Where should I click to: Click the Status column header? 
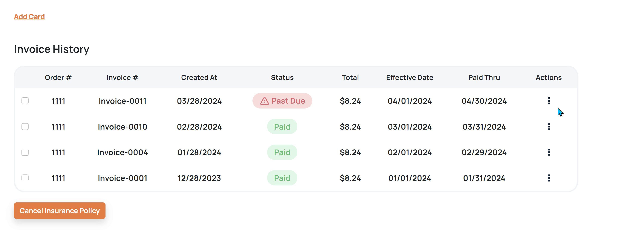282,78
